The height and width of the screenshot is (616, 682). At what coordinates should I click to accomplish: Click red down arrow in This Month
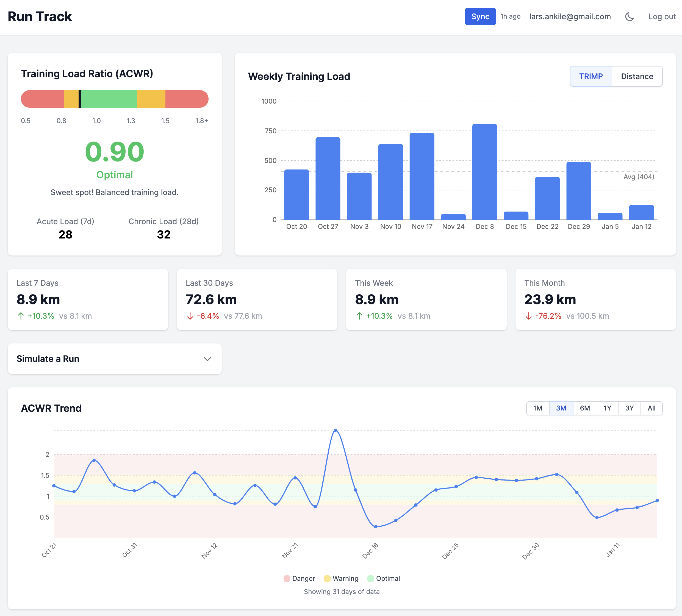pyautogui.click(x=528, y=316)
